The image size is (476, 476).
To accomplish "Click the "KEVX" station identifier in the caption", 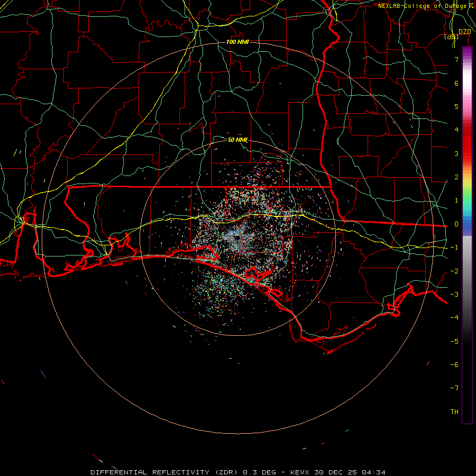I will click(300, 472).
